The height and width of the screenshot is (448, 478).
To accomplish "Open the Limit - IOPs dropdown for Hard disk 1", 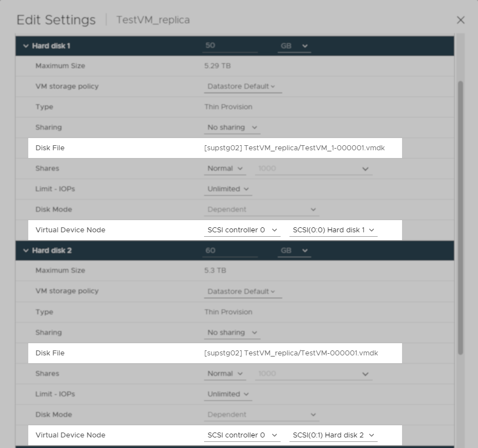I will [227, 189].
